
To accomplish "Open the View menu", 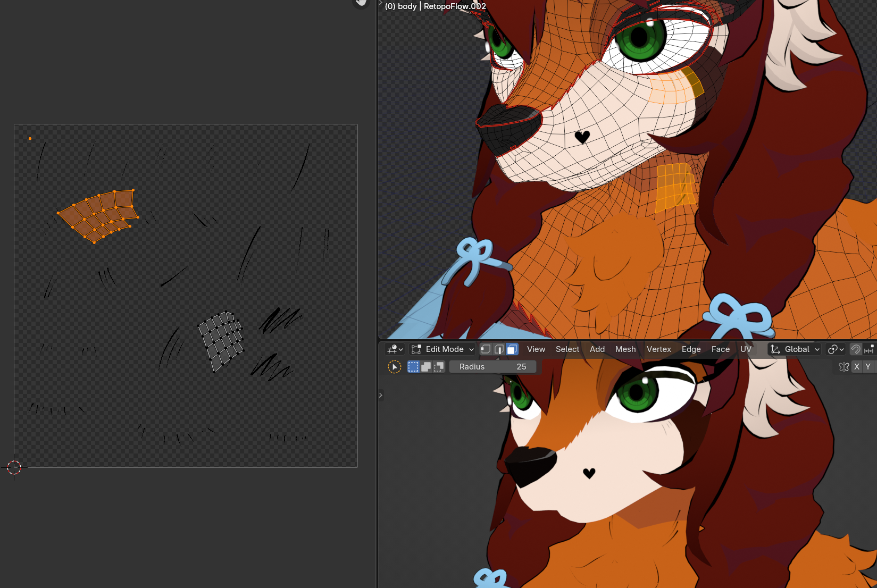I will click(x=536, y=349).
